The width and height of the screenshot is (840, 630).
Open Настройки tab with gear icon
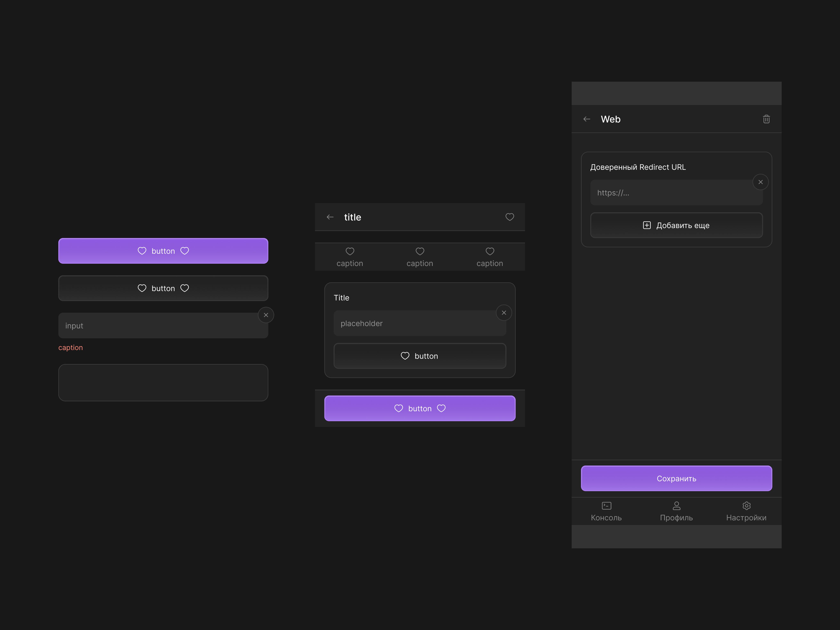(x=746, y=511)
